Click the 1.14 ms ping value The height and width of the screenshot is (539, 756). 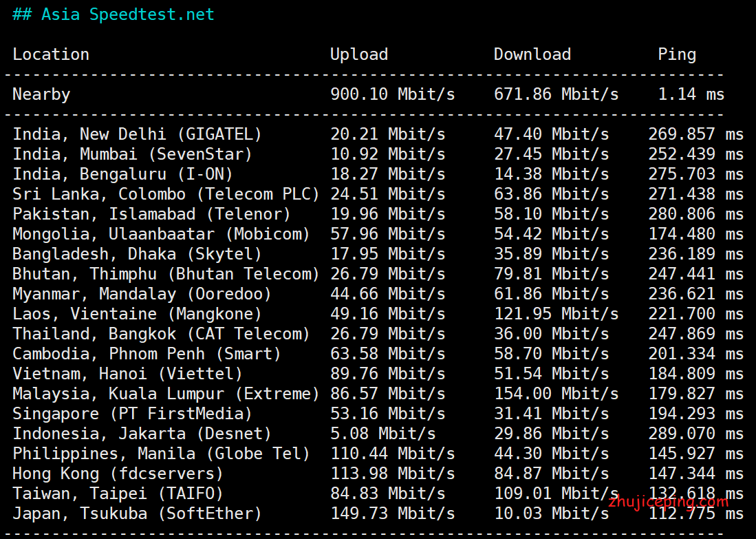[x=691, y=94]
